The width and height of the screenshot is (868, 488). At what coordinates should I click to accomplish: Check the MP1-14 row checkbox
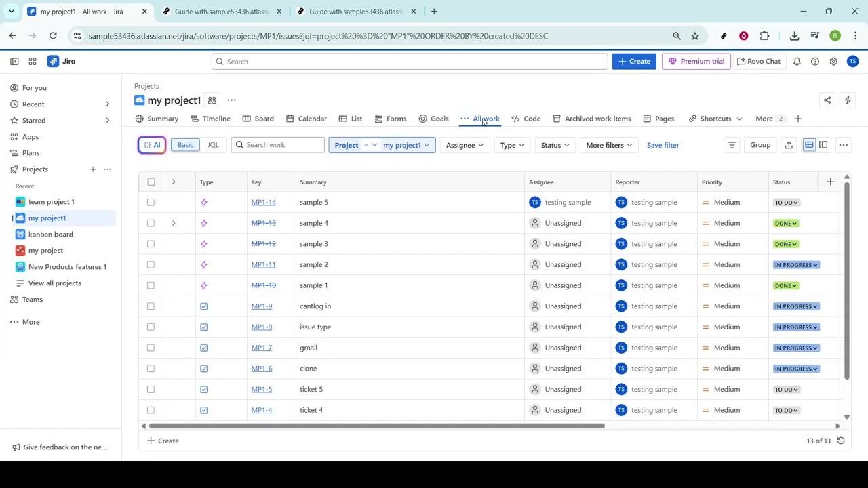(x=151, y=202)
